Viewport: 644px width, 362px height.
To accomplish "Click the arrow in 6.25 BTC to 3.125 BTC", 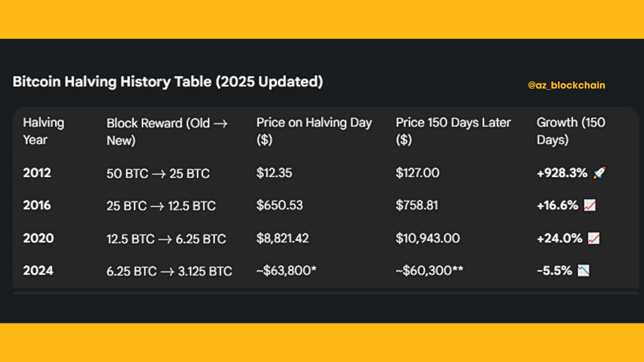I will [167, 271].
